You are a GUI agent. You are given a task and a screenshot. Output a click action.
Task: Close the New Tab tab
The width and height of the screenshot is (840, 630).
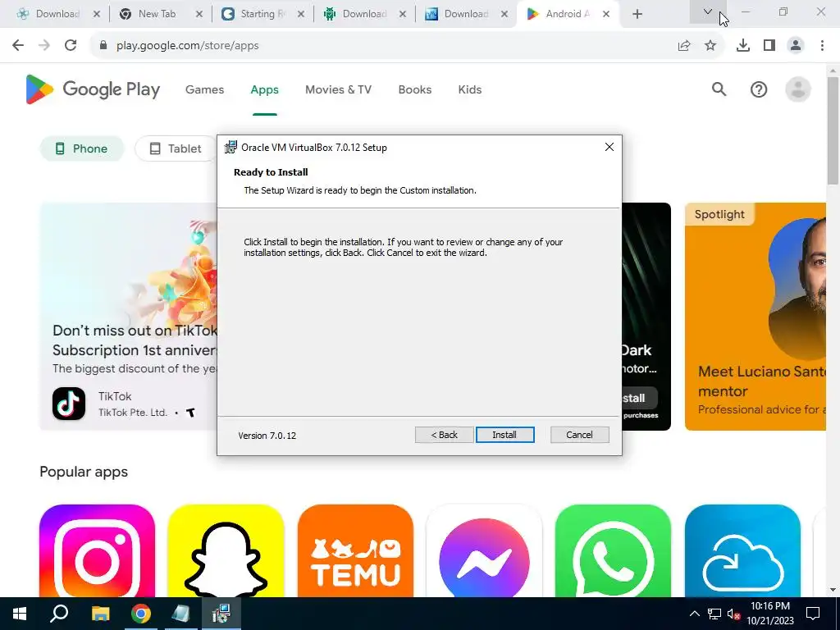[x=199, y=14]
